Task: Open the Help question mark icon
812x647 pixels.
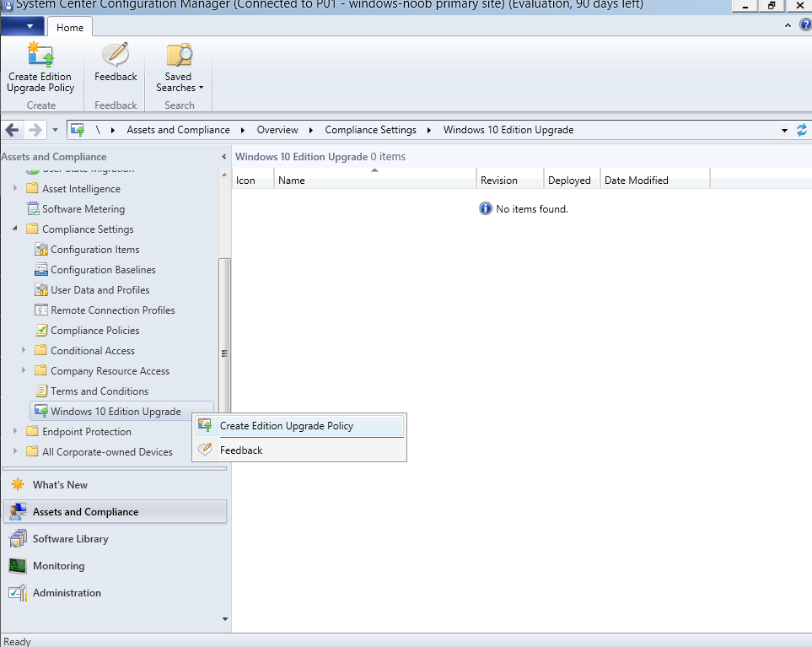Action: (806, 24)
